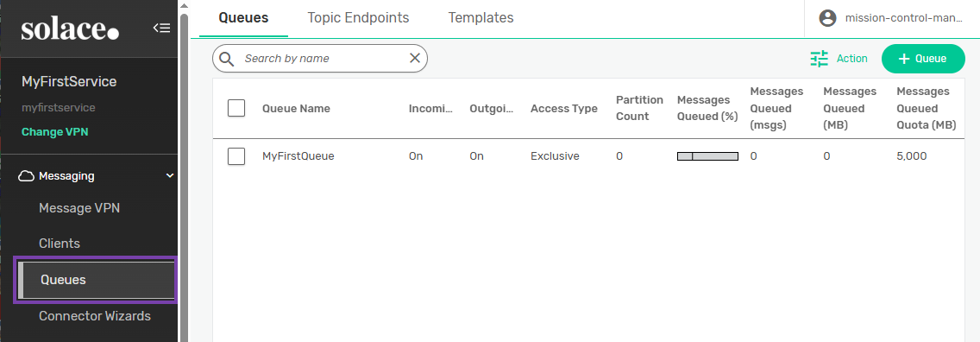The image size is (980, 342).
Task: Tick the MyFirstQueue row checkbox
Action: click(x=236, y=156)
